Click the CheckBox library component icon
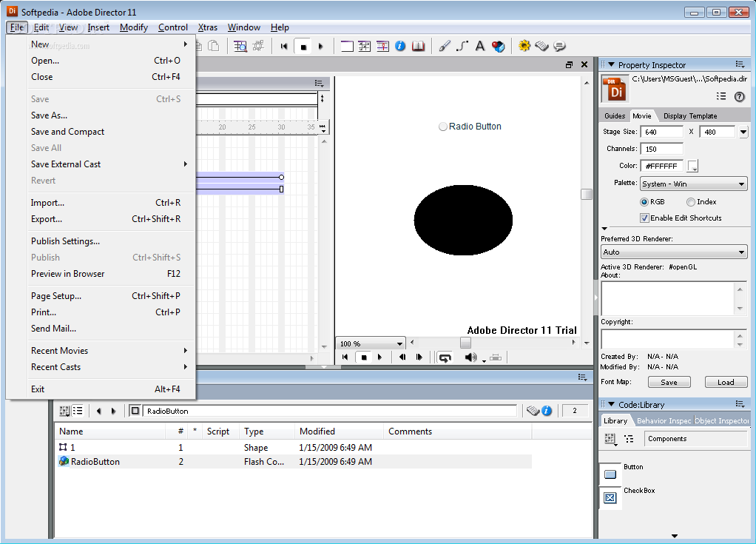The height and width of the screenshot is (544, 756). point(610,497)
